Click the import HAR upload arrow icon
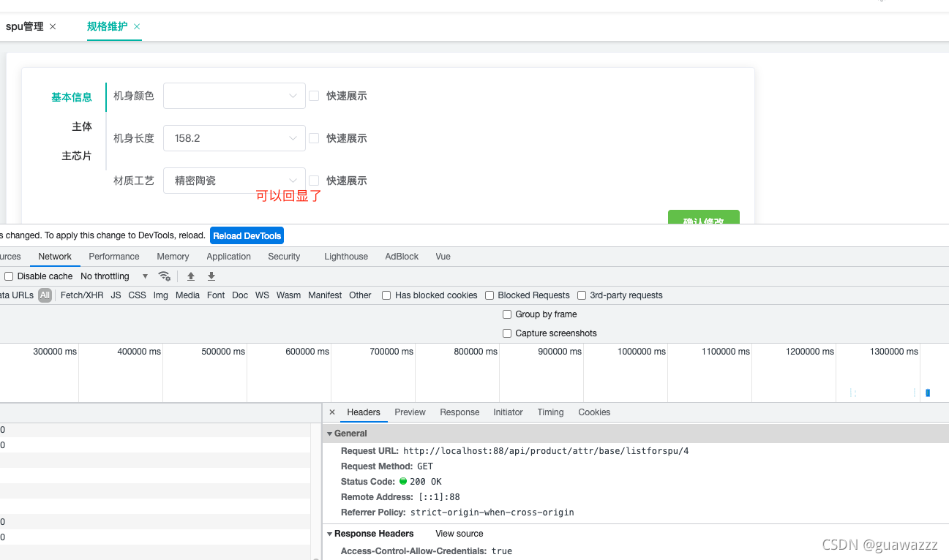Viewport: 949px width, 560px height. [x=191, y=276]
